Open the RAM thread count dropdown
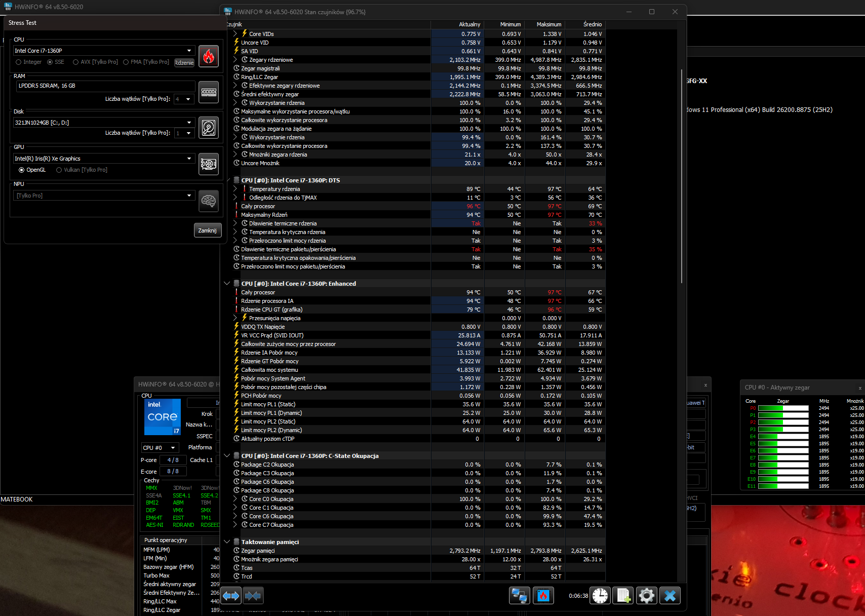 pos(184,99)
